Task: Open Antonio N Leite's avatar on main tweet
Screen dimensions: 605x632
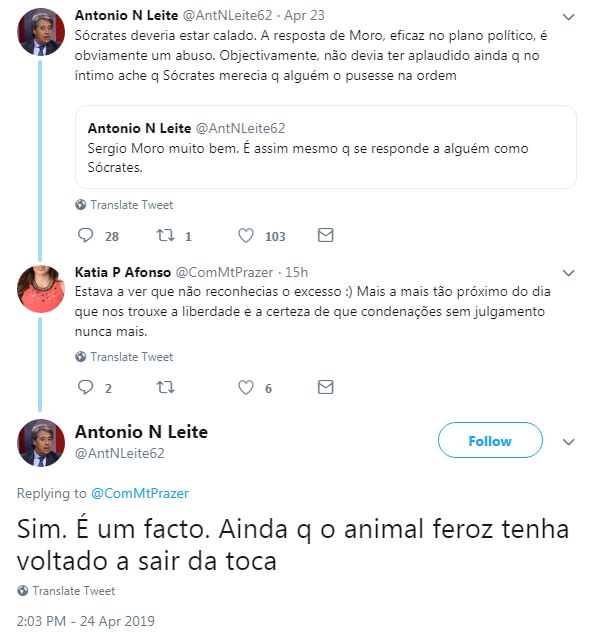Action: pos(41,443)
